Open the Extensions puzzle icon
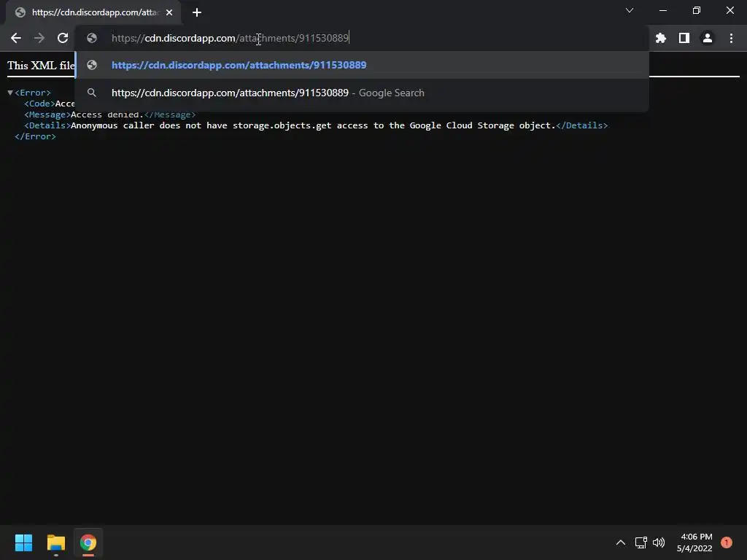The image size is (747, 560). (661, 38)
